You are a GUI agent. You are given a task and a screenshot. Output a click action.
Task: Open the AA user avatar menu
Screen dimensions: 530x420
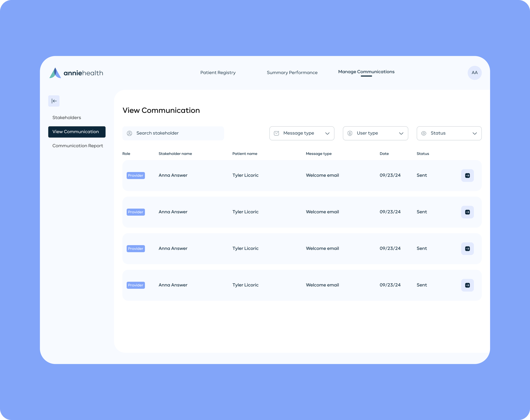point(474,73)
